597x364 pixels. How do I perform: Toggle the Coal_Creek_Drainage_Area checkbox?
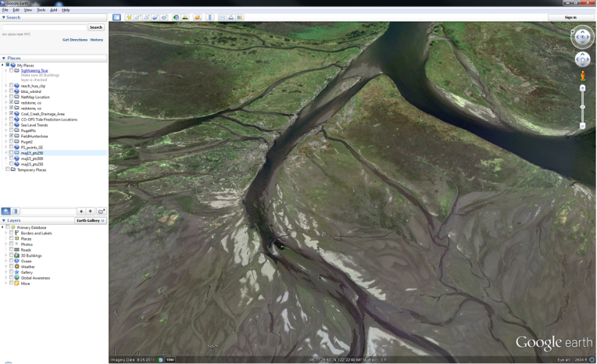coord(12,114)
